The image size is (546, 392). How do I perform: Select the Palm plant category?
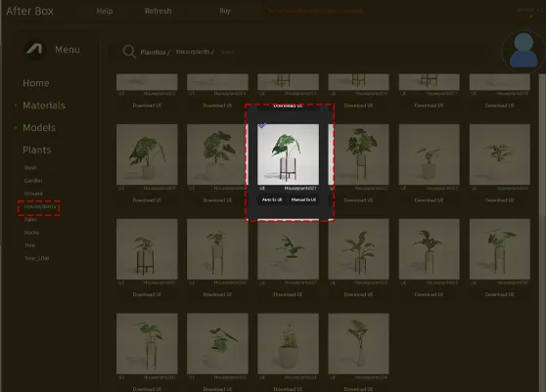tap(30, 220)
